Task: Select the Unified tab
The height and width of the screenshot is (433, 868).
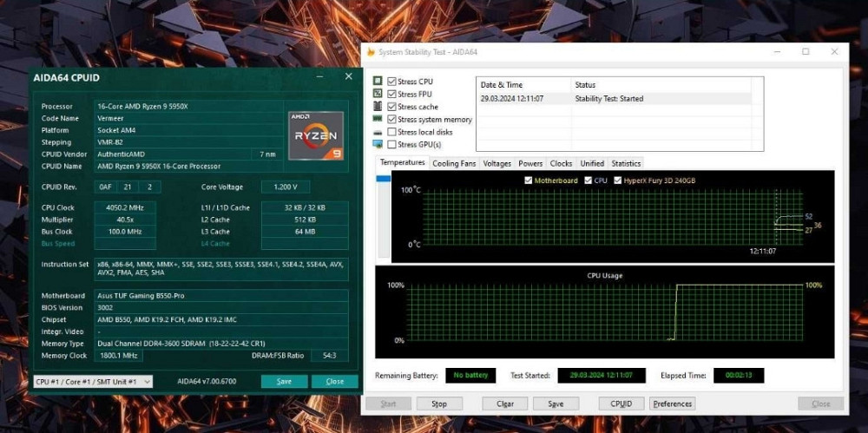Action: 592,163
